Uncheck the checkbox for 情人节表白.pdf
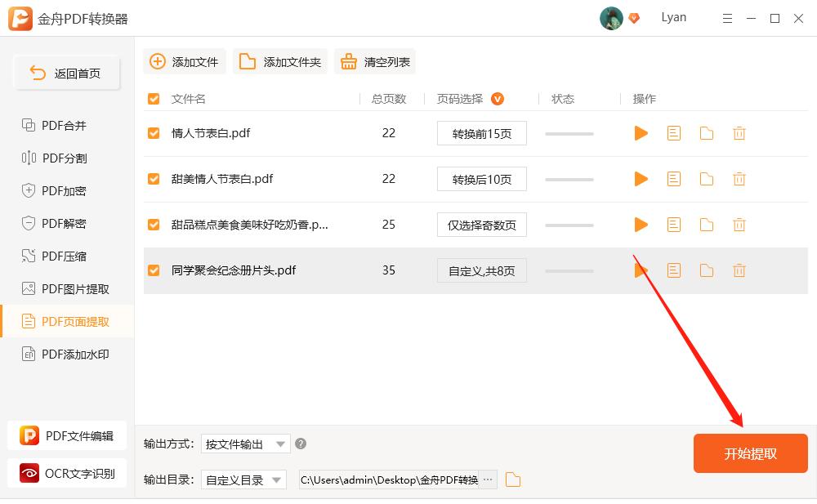This screenshot has height=504, width=817. (x=154, y=133)
